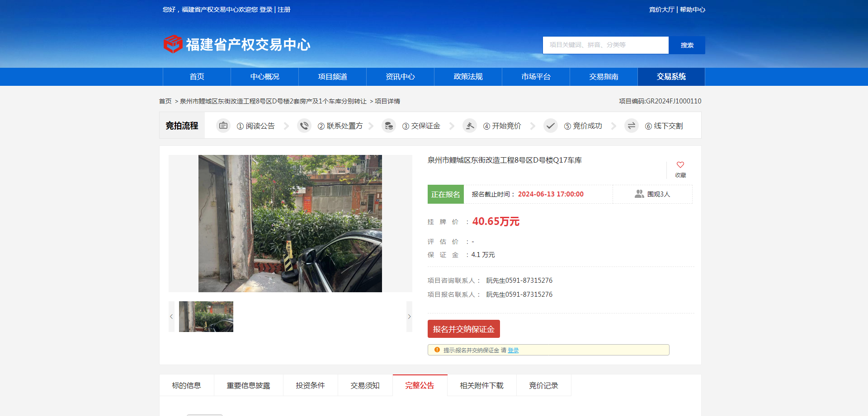Click the deposit amount 4.1 万元
Viewport: 868px width, 416px height.
(483, 255)
